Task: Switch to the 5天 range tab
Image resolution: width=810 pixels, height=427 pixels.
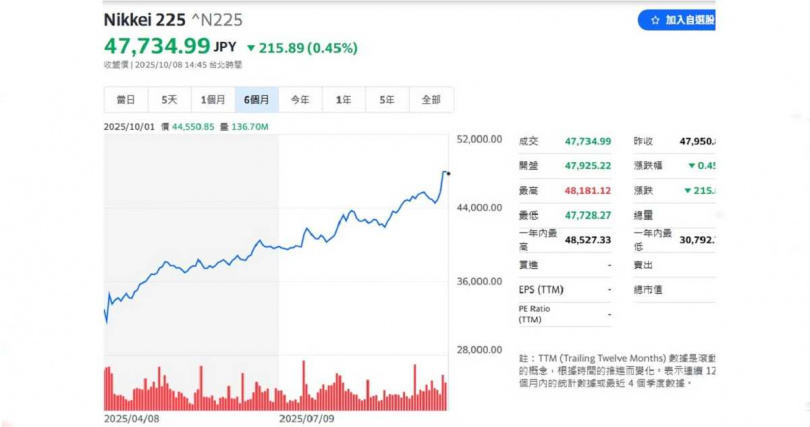Action: (169, 100)
